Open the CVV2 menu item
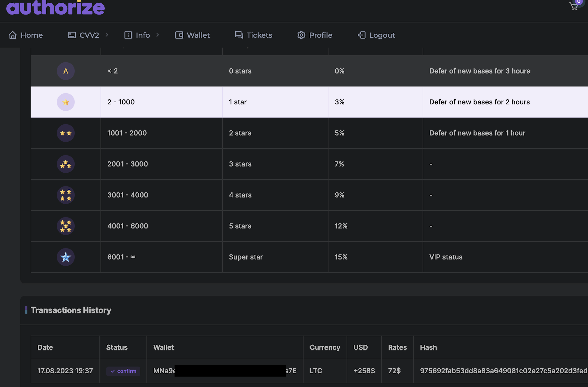 coord(89,35)
